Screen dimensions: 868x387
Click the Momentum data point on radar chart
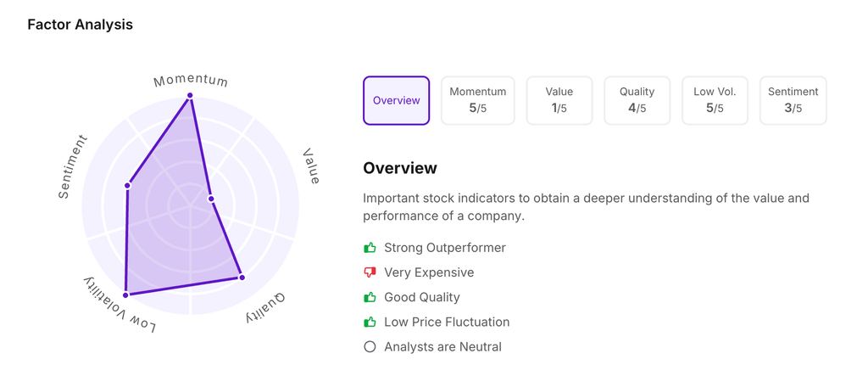coord(190,96)
